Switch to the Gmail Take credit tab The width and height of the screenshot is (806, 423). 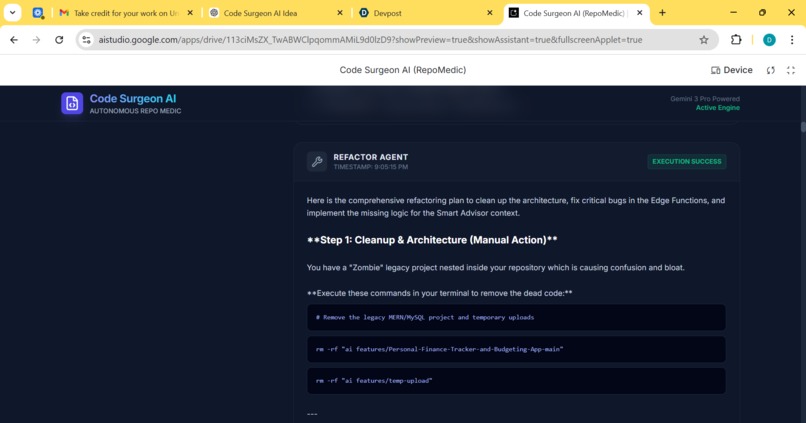click(x=126, y=13)
